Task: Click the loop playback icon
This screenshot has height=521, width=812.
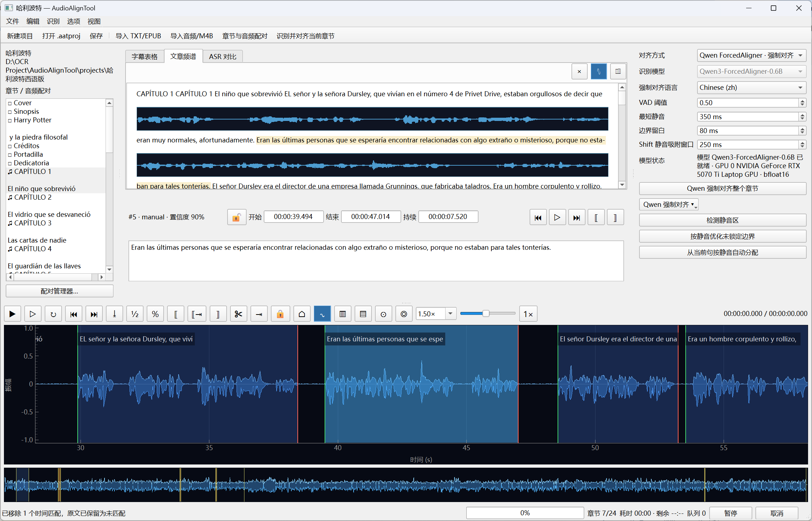Action: 53,314
